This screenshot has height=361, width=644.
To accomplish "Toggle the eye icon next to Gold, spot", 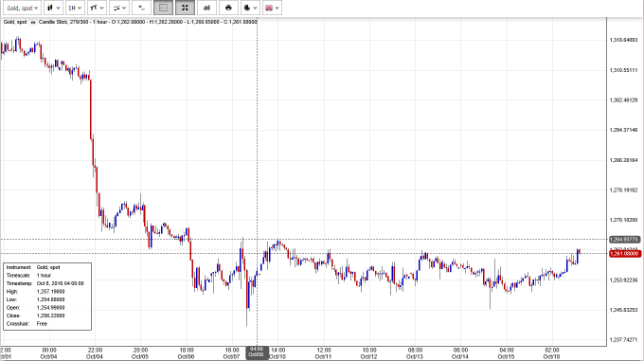I will tap(32, 22).
